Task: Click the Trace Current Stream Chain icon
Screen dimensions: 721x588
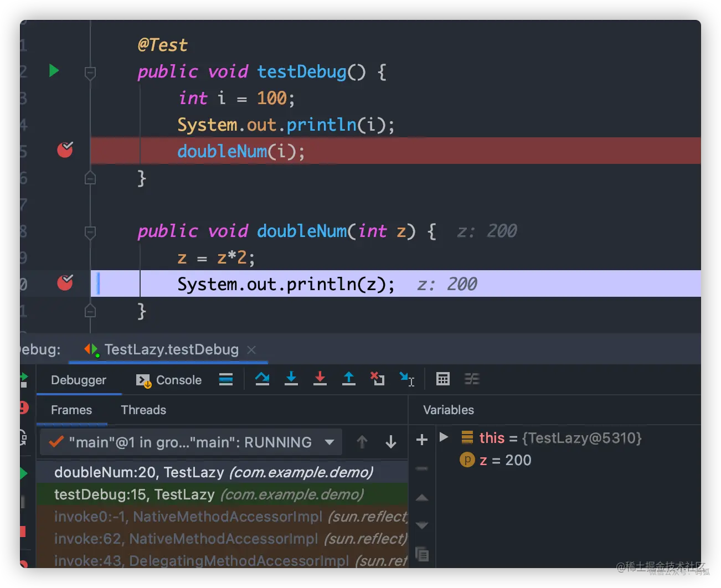Action: click(x=472, y=379)
